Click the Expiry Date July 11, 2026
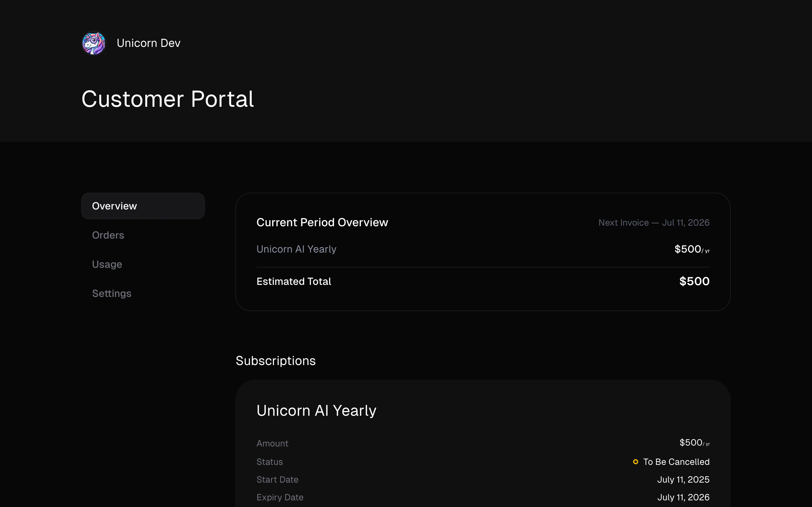 point(683,497)
